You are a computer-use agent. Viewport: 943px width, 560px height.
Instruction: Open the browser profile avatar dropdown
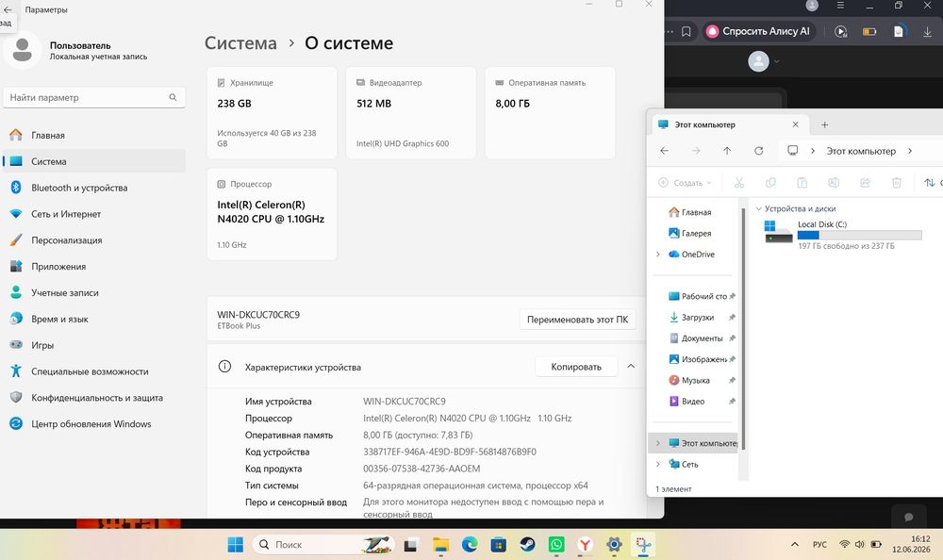[x=763, y=61]
